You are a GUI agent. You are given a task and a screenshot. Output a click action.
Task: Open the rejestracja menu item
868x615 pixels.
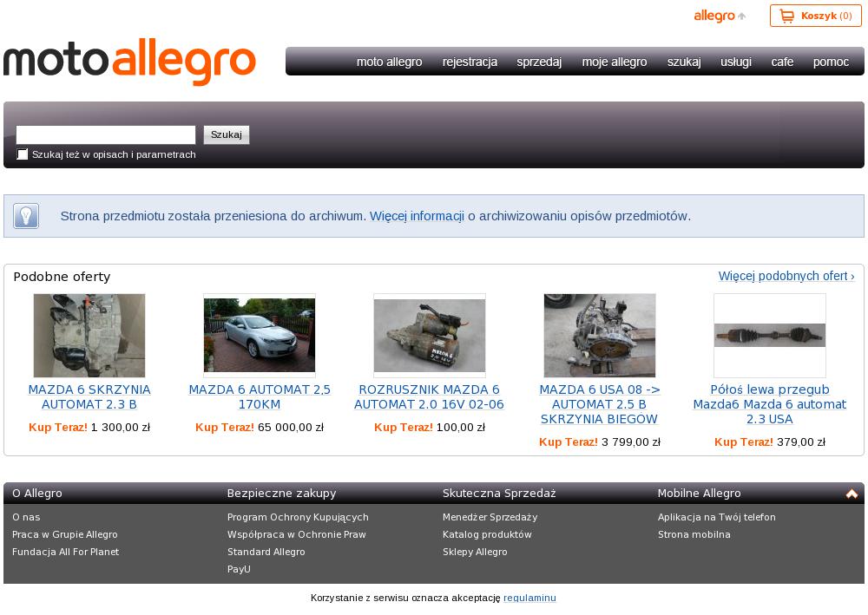[470, 62]
